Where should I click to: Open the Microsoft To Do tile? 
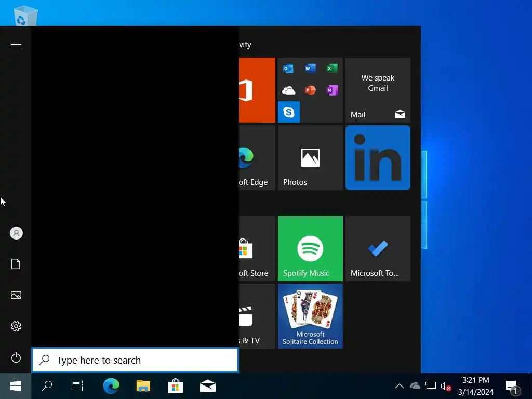click(x=378, y=248)
